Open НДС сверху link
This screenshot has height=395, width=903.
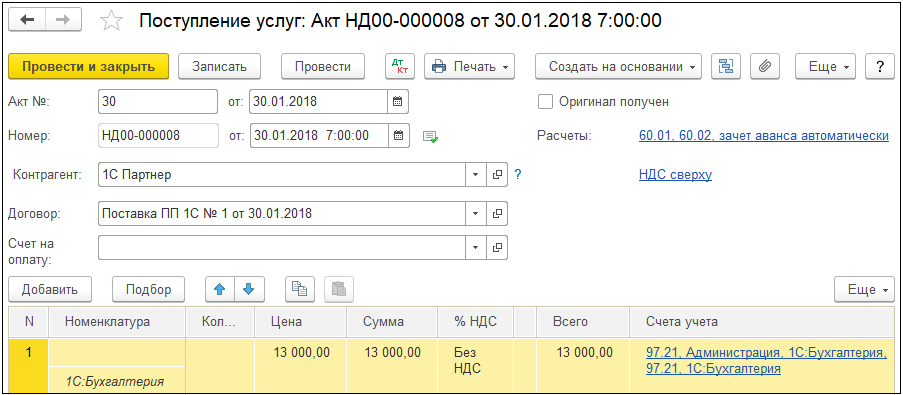tap(675, 174)
